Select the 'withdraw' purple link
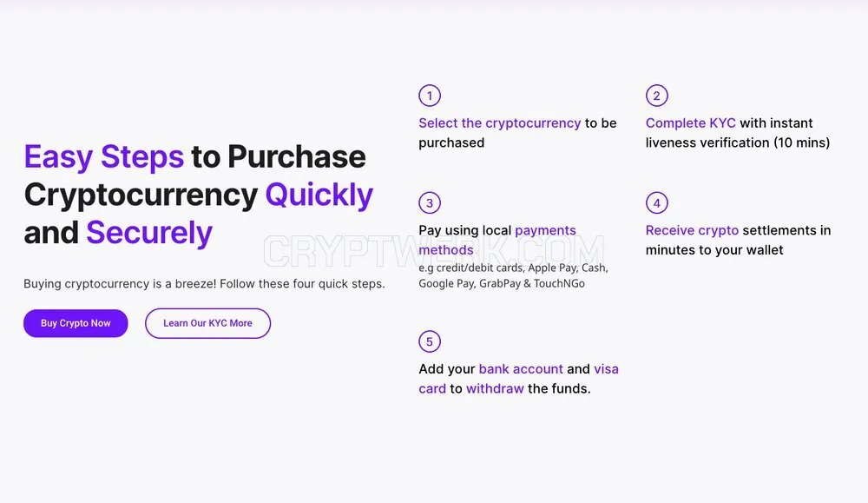 point(495,389)
